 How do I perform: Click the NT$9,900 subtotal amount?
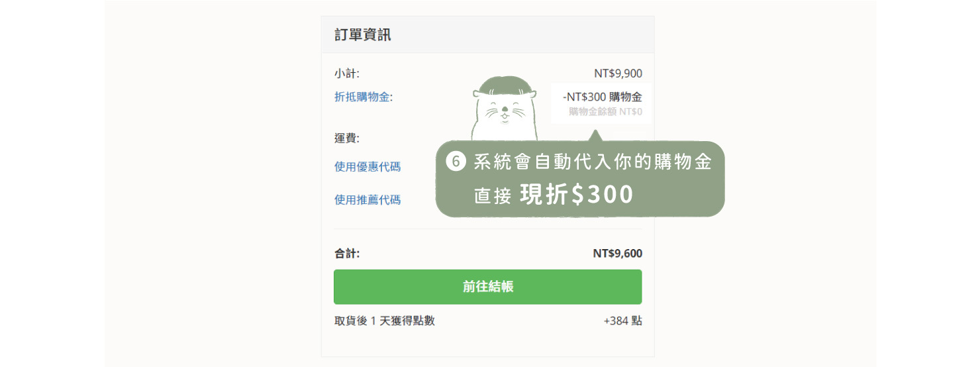click(618, 74)
